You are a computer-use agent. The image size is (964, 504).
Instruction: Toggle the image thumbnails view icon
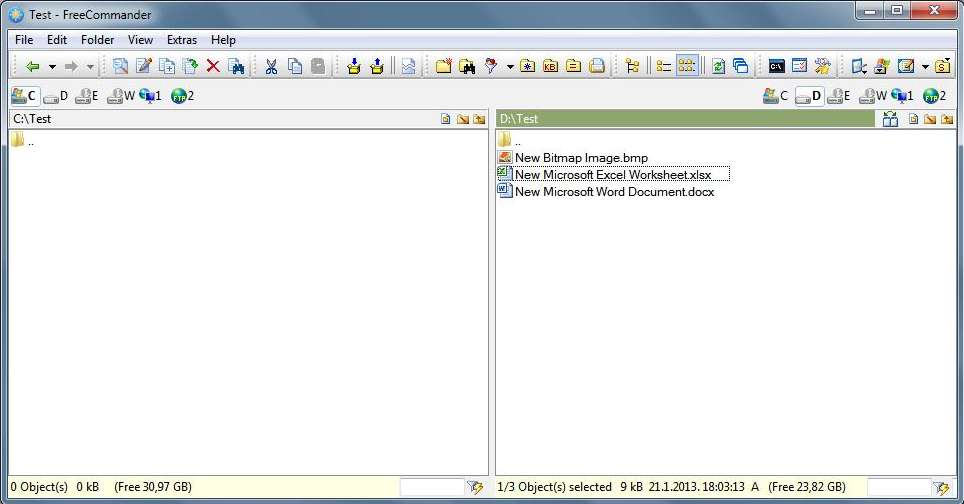408,66
